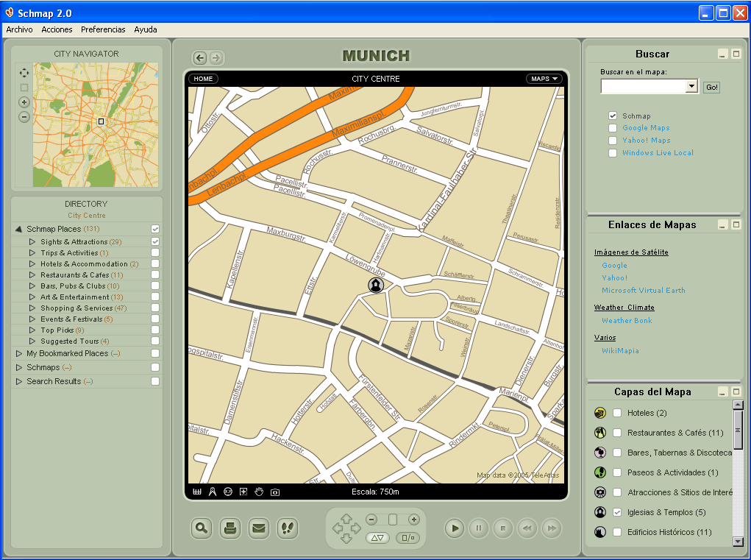Click the Pause button
The image size is (751, 560).
(478, 528)
